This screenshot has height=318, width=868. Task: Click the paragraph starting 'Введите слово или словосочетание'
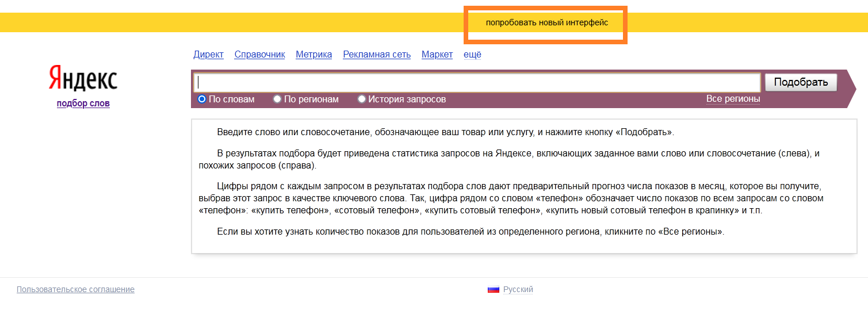[x=445, y=132]
